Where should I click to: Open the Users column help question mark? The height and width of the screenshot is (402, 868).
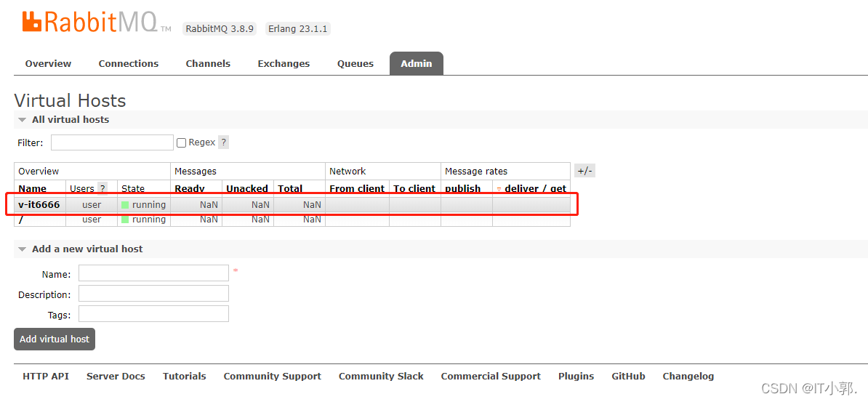click(x=103, y=188)
